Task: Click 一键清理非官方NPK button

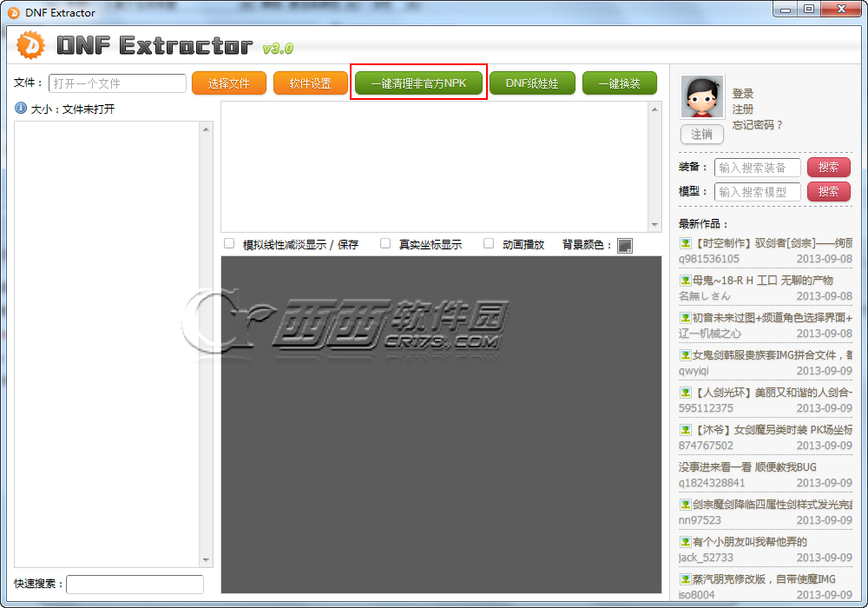Action: 418,83
